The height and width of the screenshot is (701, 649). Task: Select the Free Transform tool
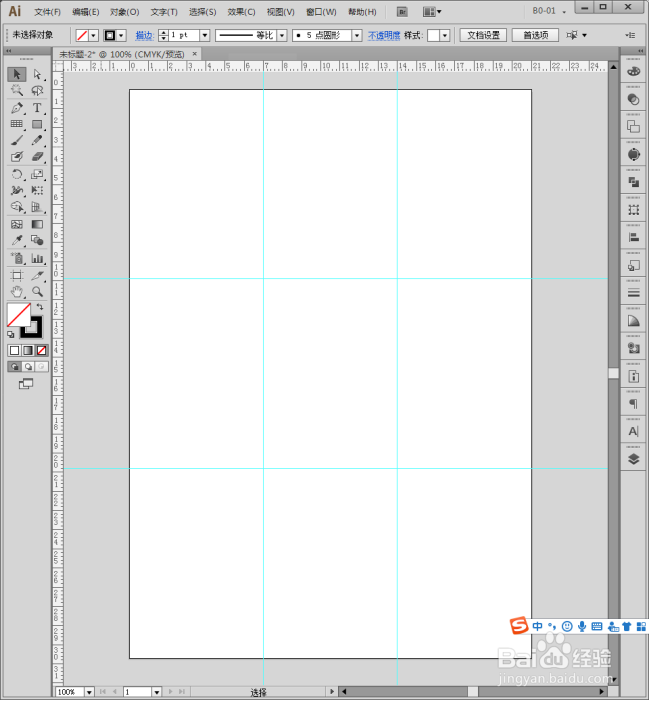(38, 190)
